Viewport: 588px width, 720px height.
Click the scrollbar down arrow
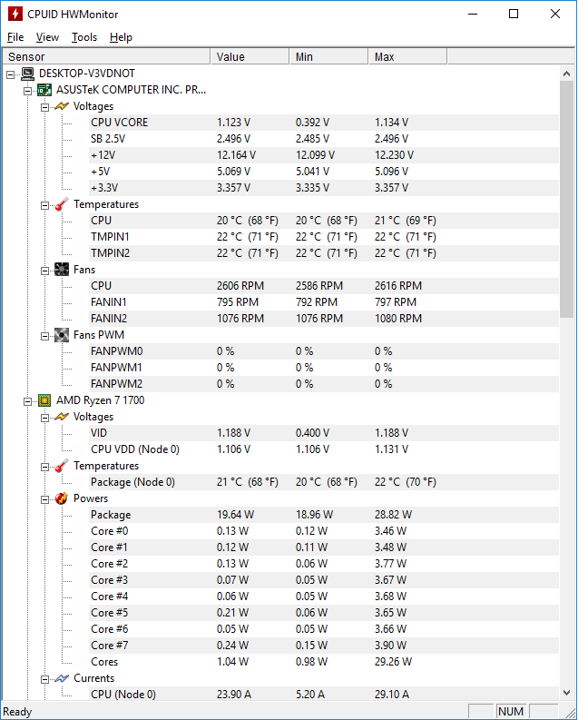pyautogui.click(x=566, y=693)
